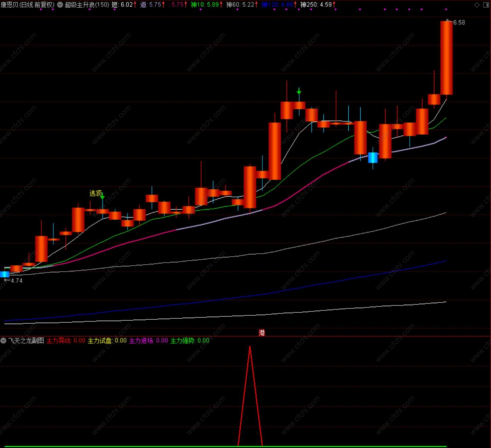Click the green 主力强势: 0.00 label
Viewport: 491px width, 448px height.
190,341
